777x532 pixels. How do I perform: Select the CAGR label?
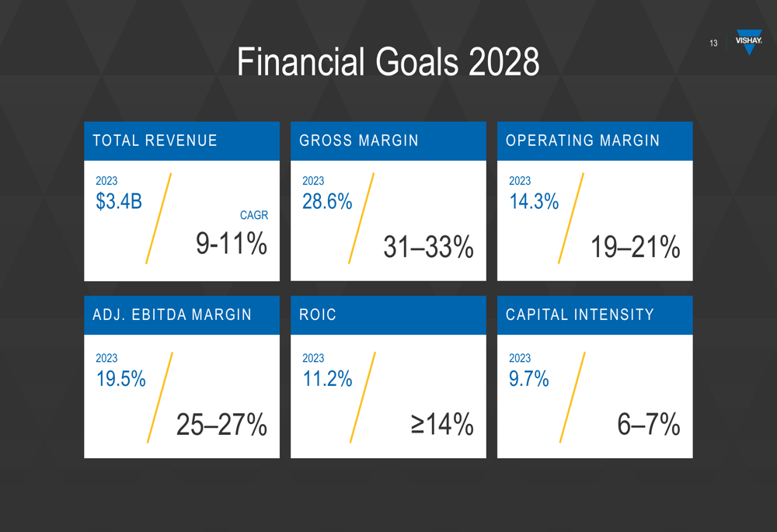click(x=254, y=215)
